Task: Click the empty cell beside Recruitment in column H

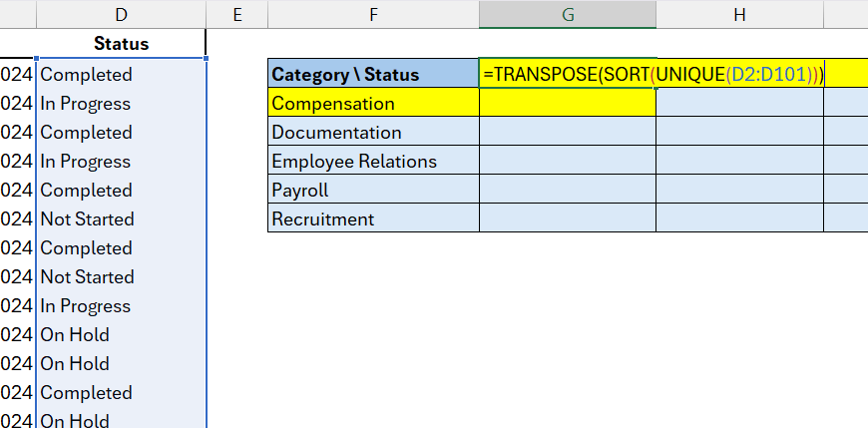Action: [x=739, y=218]
